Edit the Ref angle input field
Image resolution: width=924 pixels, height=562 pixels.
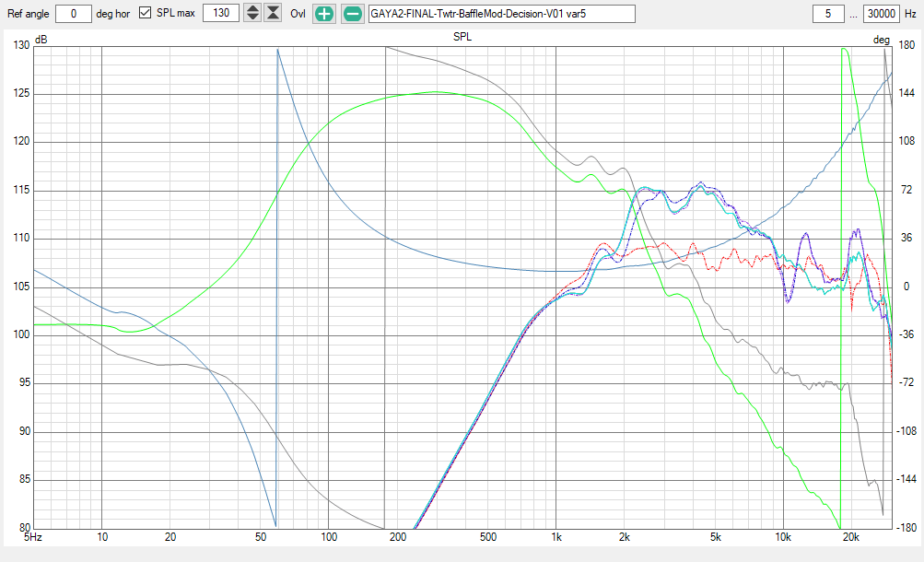[x=74, y=14]
